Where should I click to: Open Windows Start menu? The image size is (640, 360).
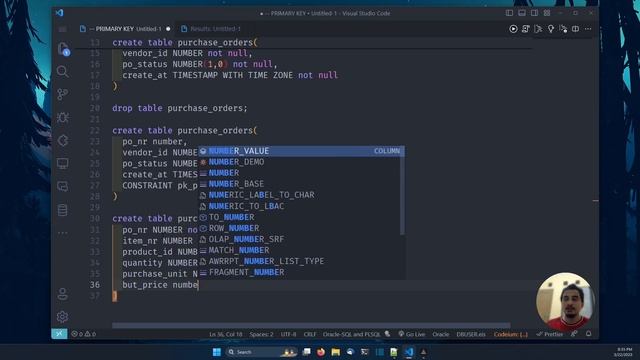coord(217,352)
